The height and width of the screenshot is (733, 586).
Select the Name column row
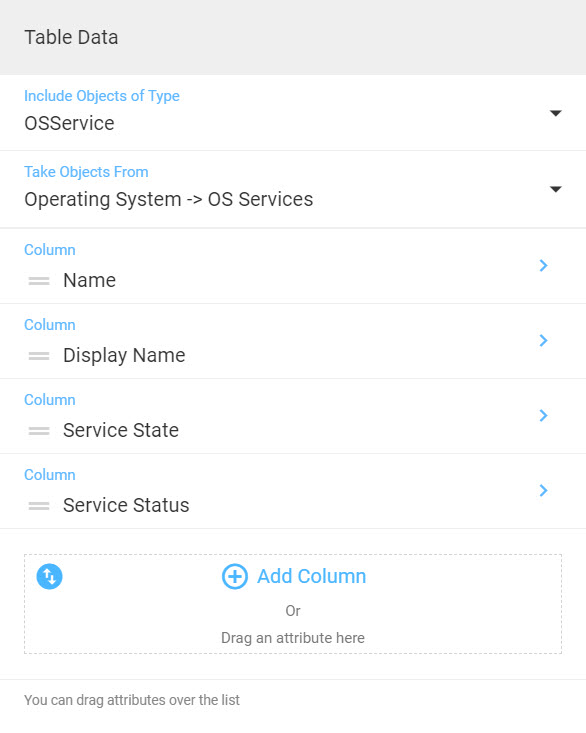(x=293, y=266)
